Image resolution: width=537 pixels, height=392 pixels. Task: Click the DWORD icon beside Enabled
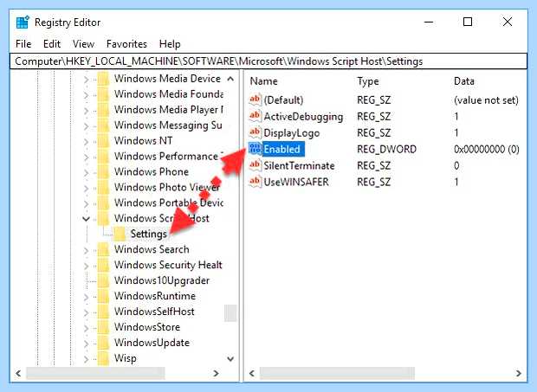click(x=255, y=149)
